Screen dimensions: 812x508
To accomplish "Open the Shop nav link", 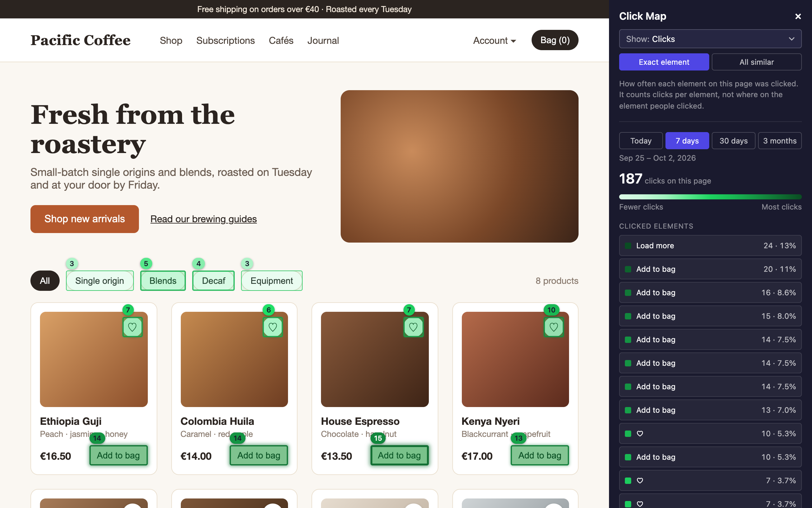I will 171,40.
